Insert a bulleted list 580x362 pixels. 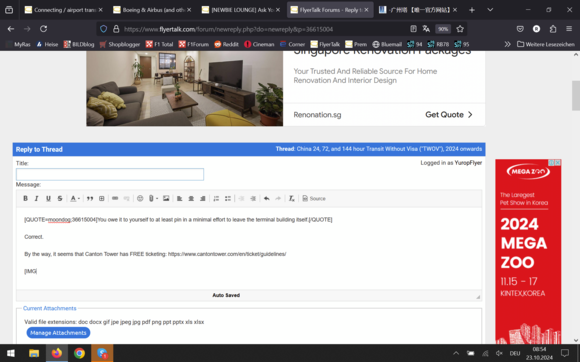pos(228,199)
